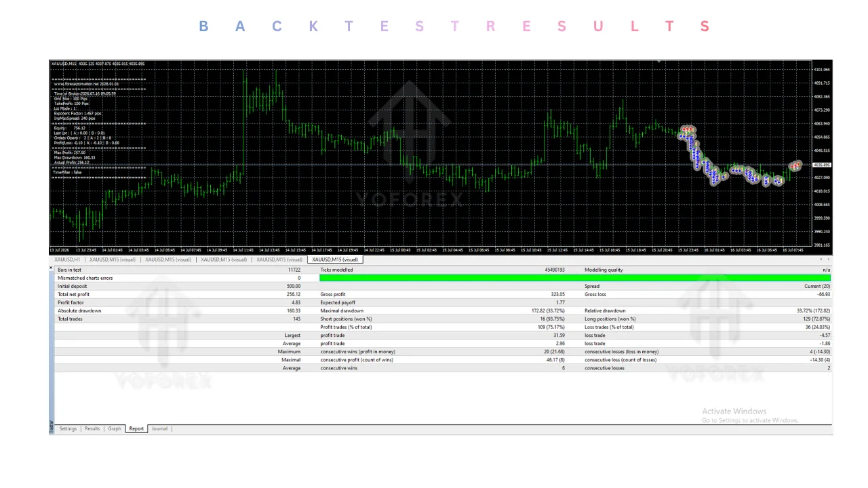Screen dimensions: 868x488
Task: Click the Average loss trade value -1.86
Action: tap(825, 344)
